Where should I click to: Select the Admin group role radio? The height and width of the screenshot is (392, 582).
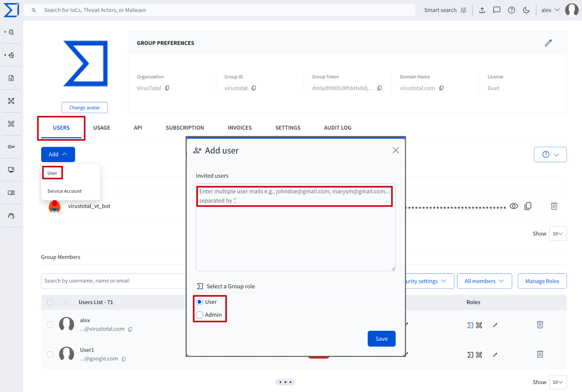click(x=200, y=315)
